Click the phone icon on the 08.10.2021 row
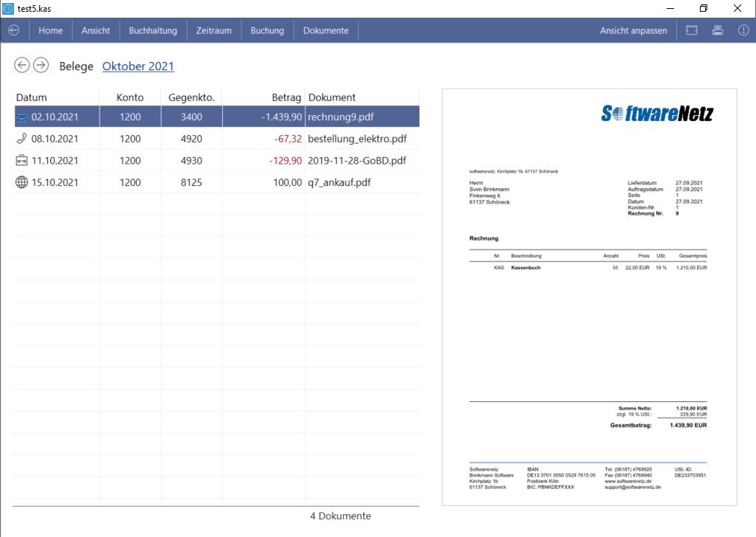The width and height of the screenshot is (756, 537). point(22,139)
